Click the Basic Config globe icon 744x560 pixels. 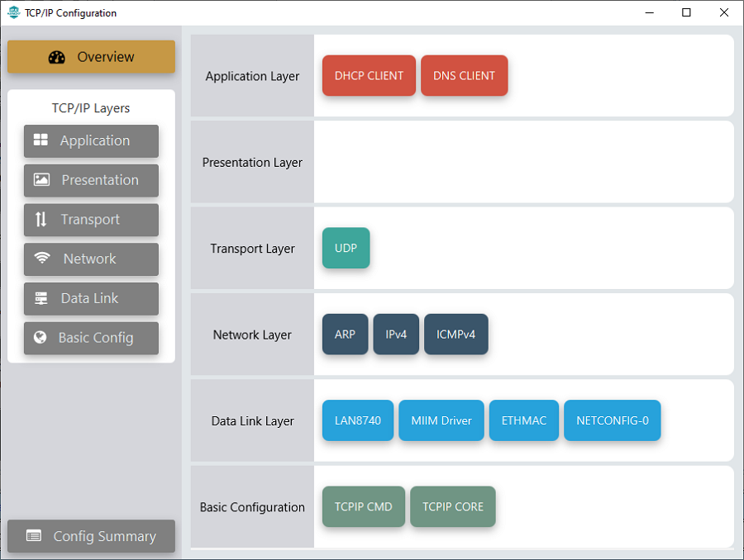(40, 338)
